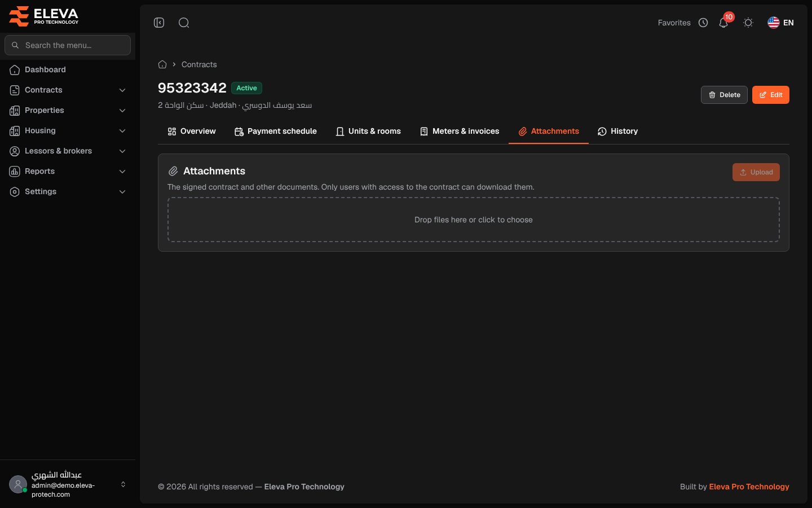Click the paperclip icon beside Attachments heading
The image size is (812, 508).
[x=173, y=171]
